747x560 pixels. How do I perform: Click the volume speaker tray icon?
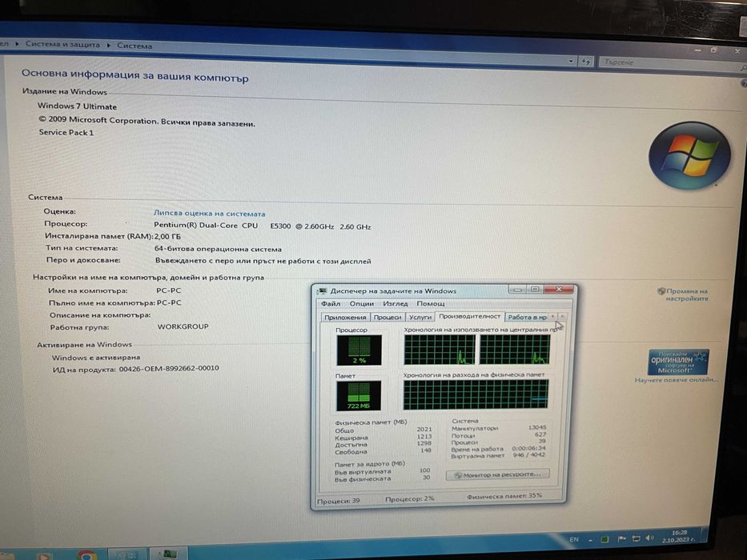[x=649, y=538]
